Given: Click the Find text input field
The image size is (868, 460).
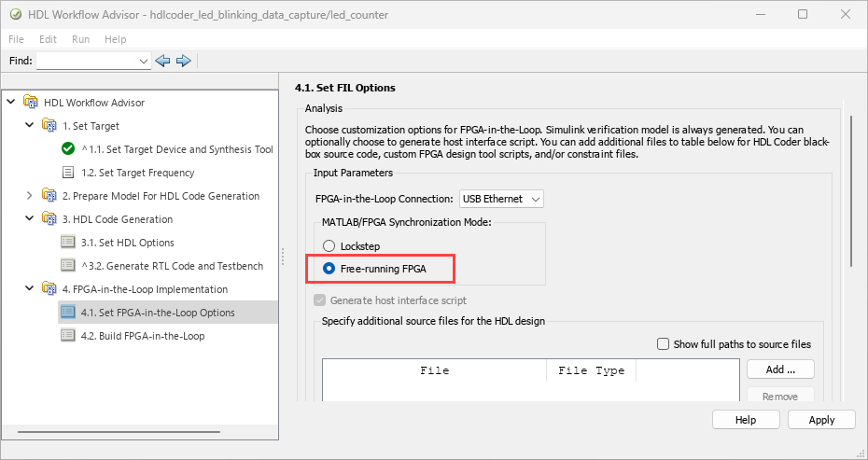Looking at the screenshot, I should 88,61.
